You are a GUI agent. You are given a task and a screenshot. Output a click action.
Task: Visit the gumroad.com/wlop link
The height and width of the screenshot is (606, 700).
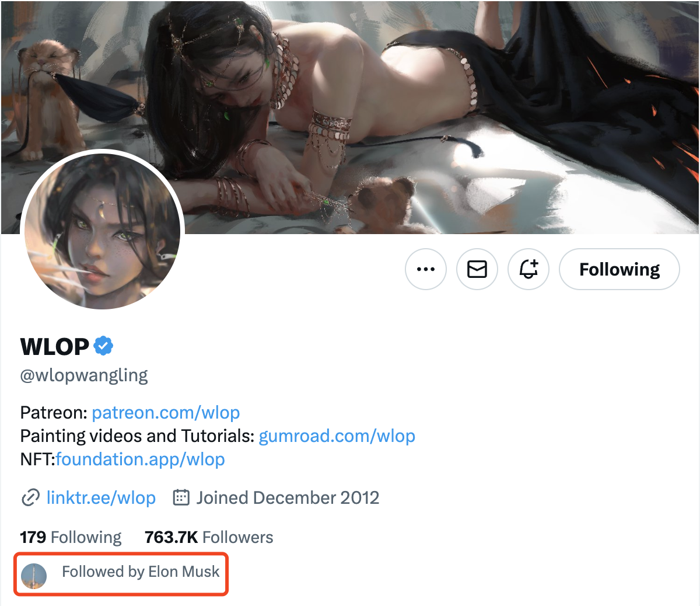tap(337, 436)
